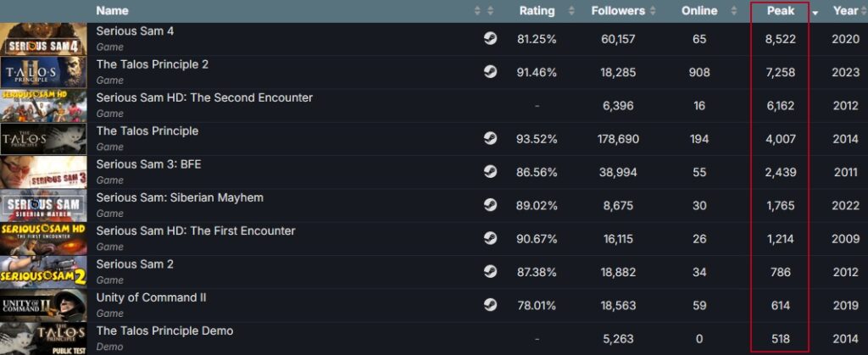Toggle descending arrow next to Peak header
The width and height of the screenshot is (868, 355).
pos(815,13)
